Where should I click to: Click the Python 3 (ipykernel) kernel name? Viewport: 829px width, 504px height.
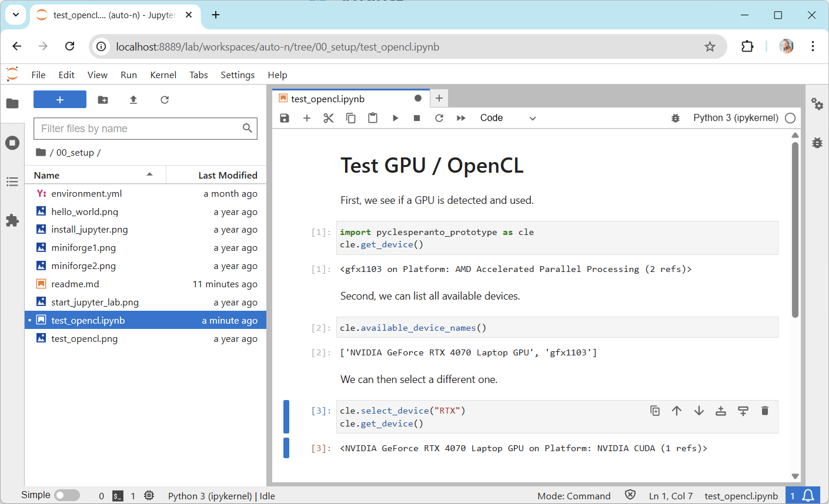pyautogui.click(x=736, y=118)
